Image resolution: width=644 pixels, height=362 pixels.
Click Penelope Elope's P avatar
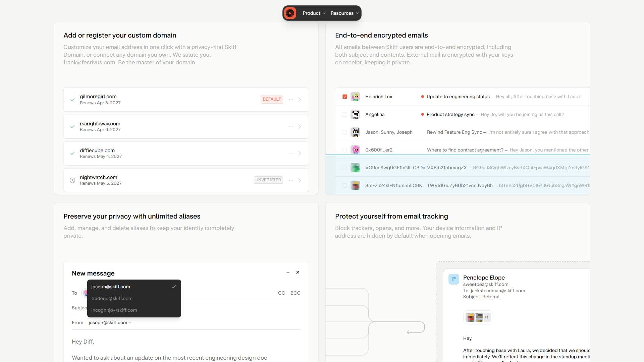[x=454, y=279]
